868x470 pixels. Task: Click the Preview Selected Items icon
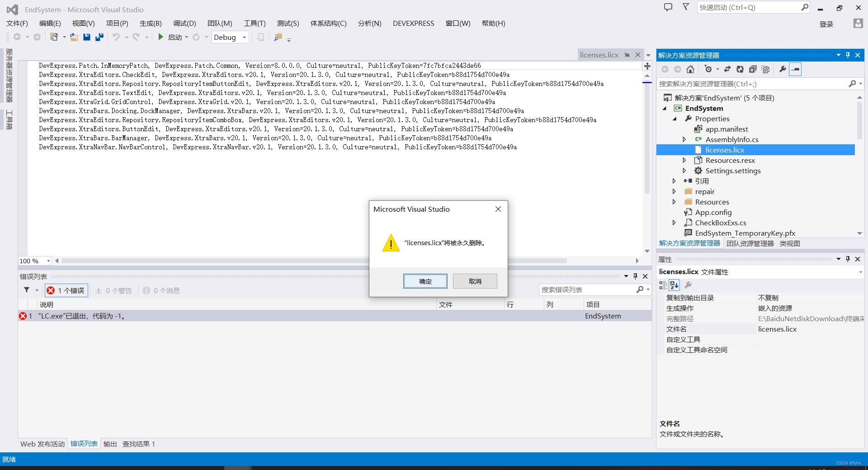point(796,69)
